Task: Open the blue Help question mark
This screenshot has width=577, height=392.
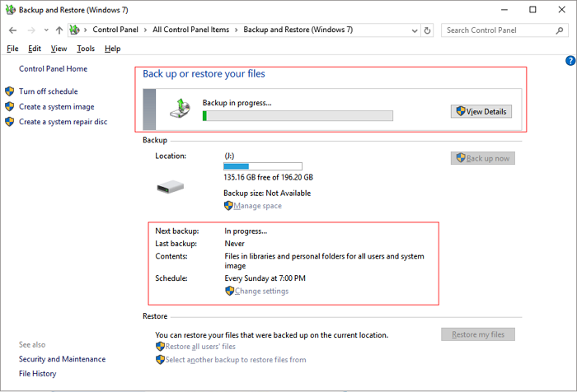Action: [x=570, y=61]
